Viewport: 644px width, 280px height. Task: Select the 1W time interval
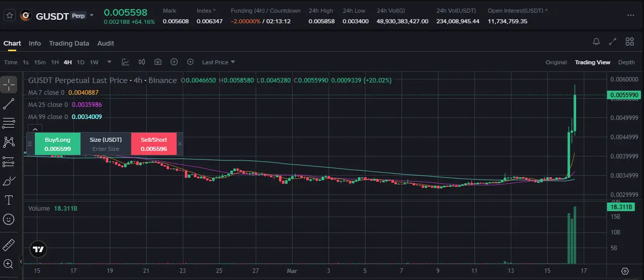pyautogui.click(x=94, y=62)
